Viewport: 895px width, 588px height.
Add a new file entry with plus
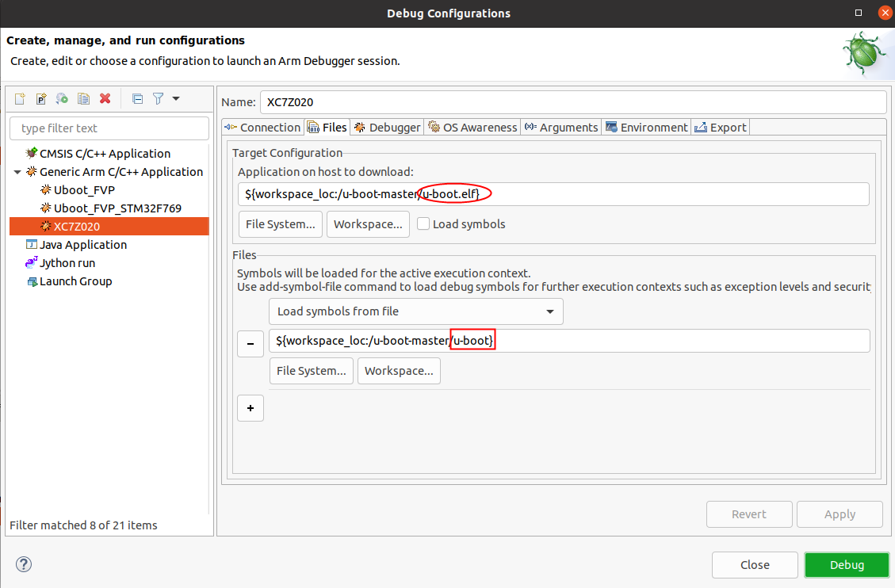251,408
